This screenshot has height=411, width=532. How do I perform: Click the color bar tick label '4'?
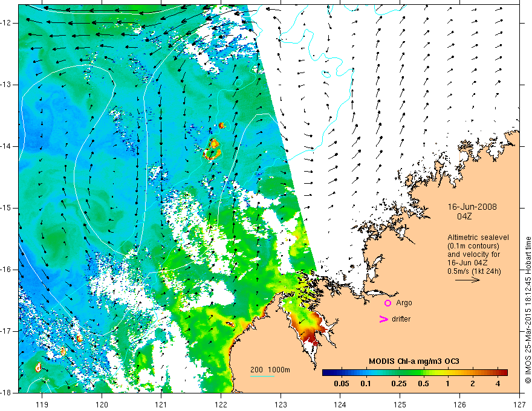pyautogui.click(x=498, y=384)
